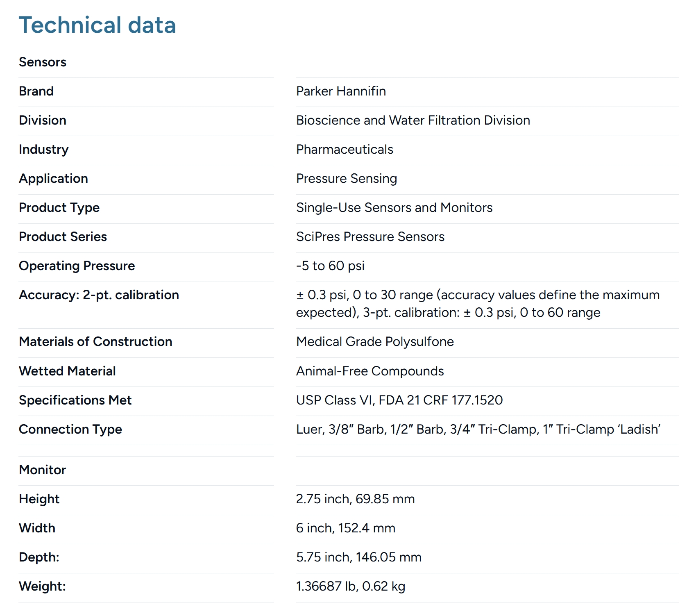This screenshot has height=616, width=696.
Task: Click the Accuracy: 2-pt. calibration label
Action: point(99,295)
